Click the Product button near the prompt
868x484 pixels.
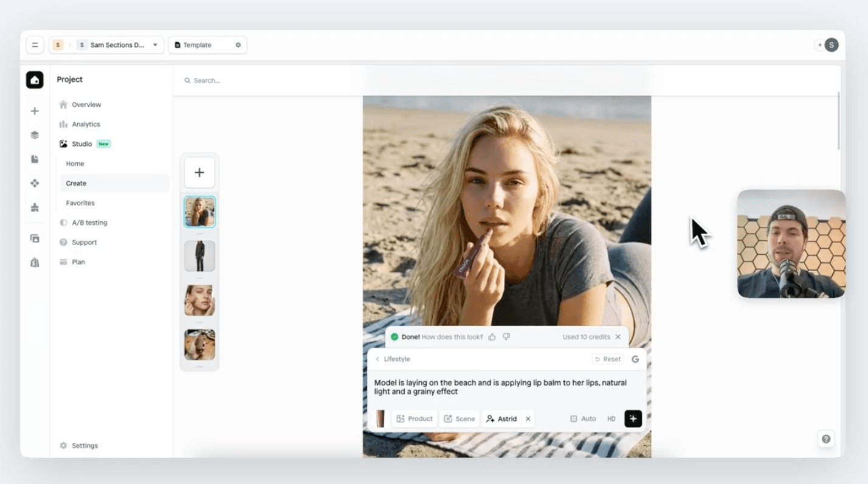tap(415, 418)
